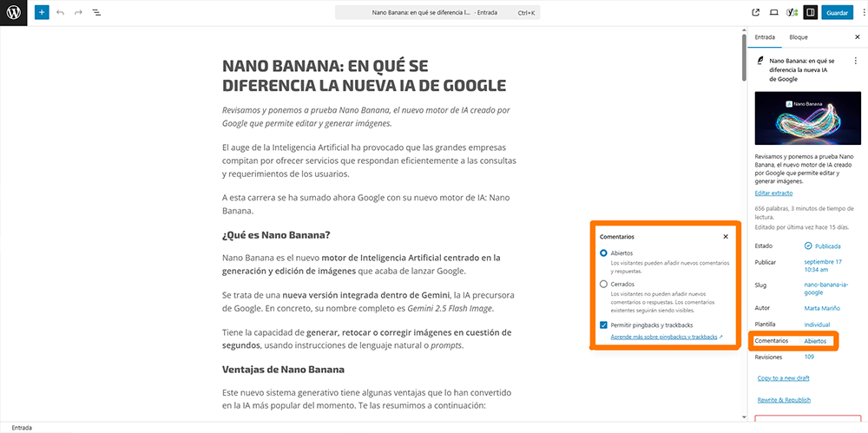The image size is (868, 433).
Task: Undo the last change
Action: pyautogui.click(x=61, y=12)
